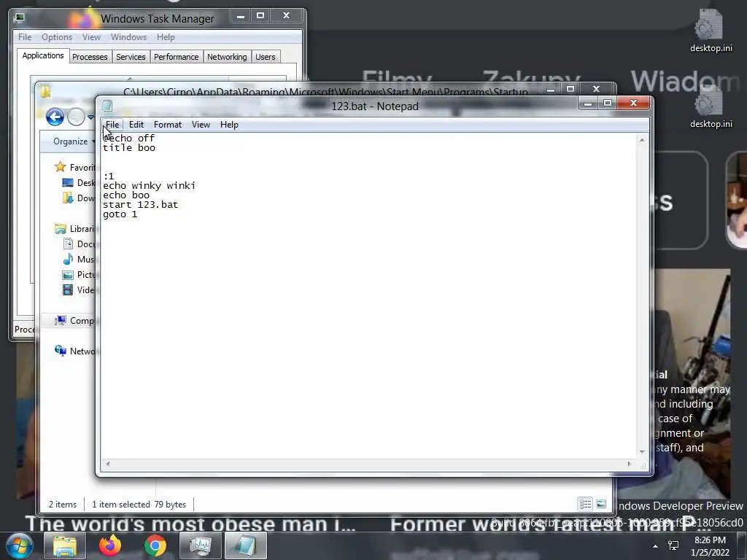Select Network in Explorer navigation pane

coord(75,351)
